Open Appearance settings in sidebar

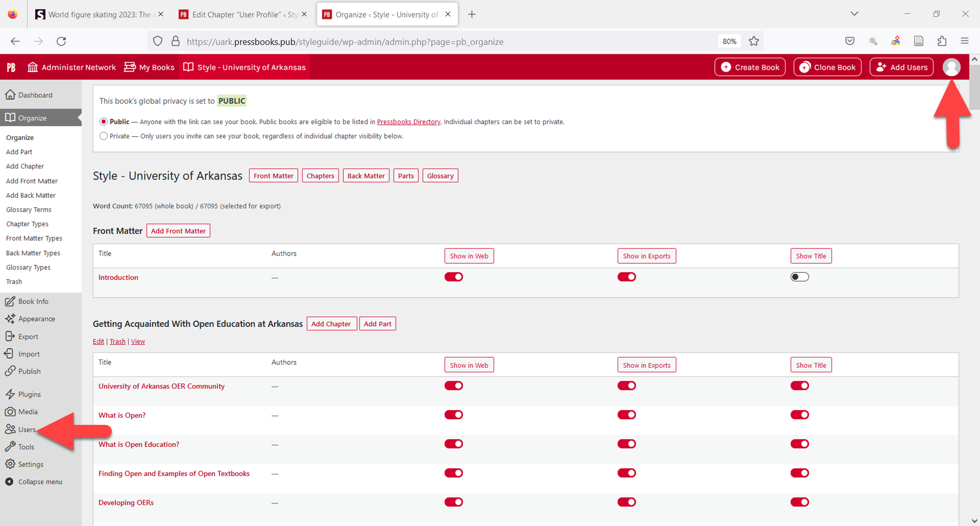click(x=30, y=319)
